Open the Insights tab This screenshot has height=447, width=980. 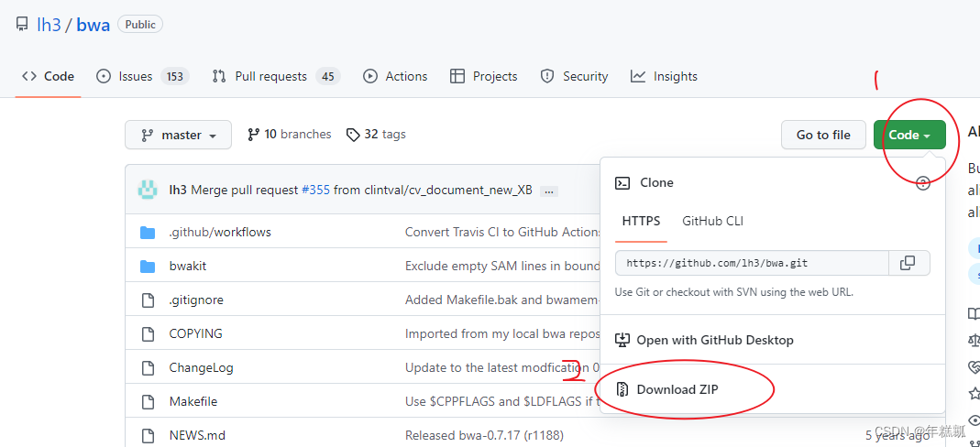(x=664, y=76)
